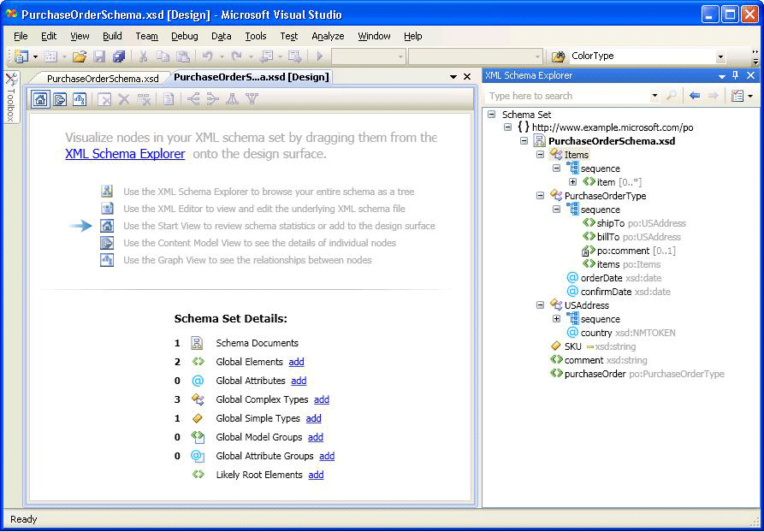Click the XML Schema Explorer hyperlink
This screenshot has width=764, height=532.
point(125,154)
